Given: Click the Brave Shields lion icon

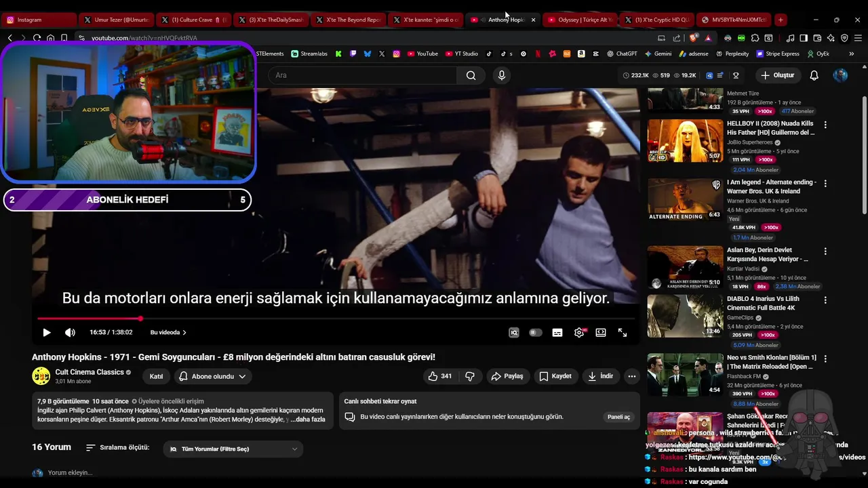Looking at the screenshot, I should 692,38.
